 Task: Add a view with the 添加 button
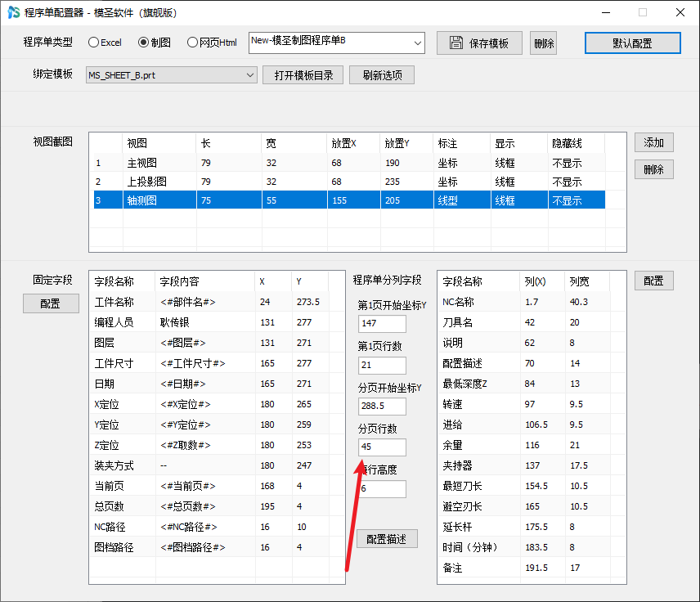654,142
